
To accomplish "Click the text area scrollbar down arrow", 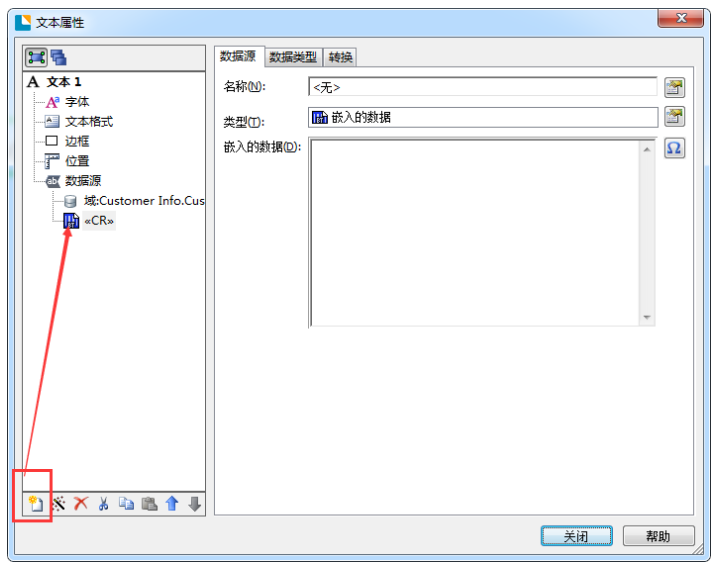I will 647,317.
